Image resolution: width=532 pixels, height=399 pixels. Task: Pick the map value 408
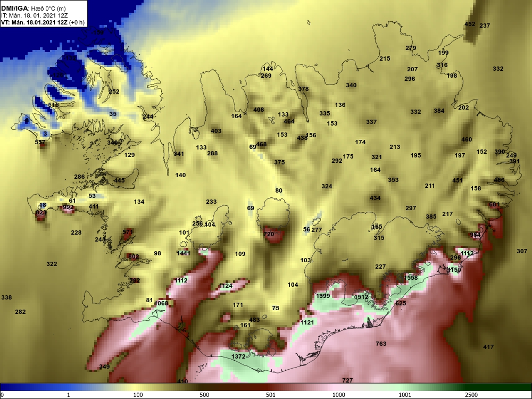click(x=259, y=110)
